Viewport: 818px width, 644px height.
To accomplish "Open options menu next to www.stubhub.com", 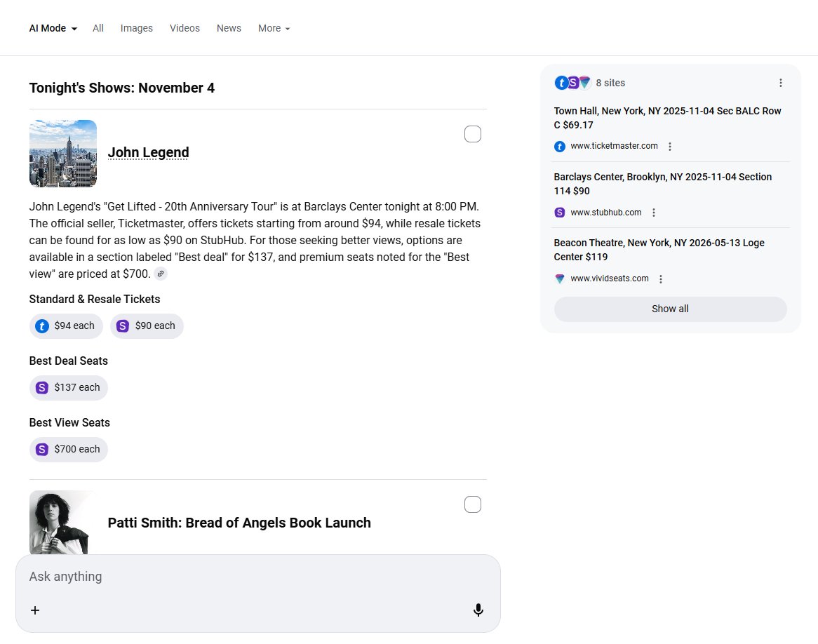I will click(654, 213).
